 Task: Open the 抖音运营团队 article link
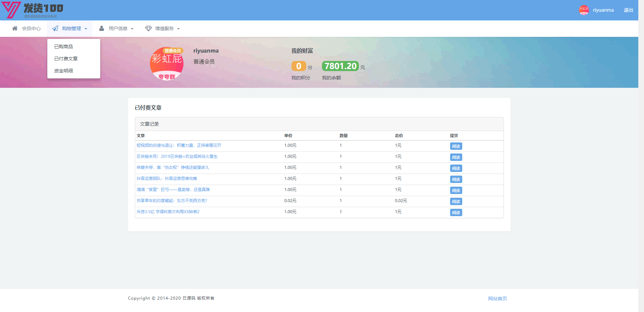point(167,179)
